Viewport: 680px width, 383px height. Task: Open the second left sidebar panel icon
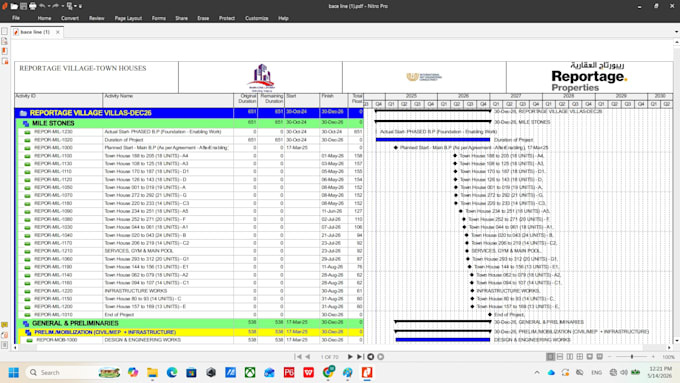click(5, 41)
